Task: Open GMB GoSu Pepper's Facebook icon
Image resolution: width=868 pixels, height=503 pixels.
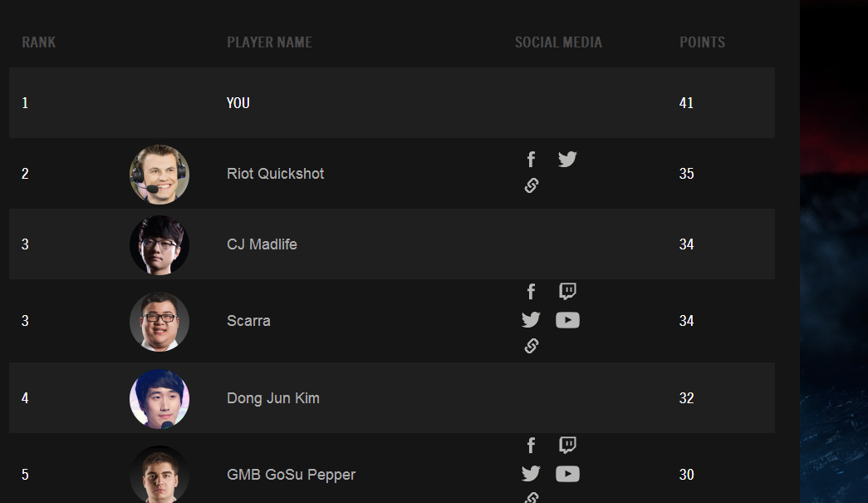Action: [531, 446]
